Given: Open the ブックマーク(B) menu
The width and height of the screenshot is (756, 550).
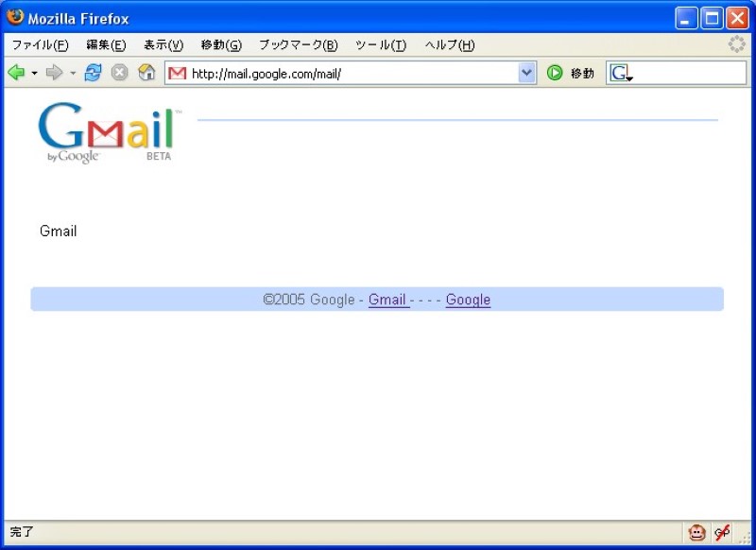Looking at the screenshot, I should pyautogui.click(x=299, y=44).
